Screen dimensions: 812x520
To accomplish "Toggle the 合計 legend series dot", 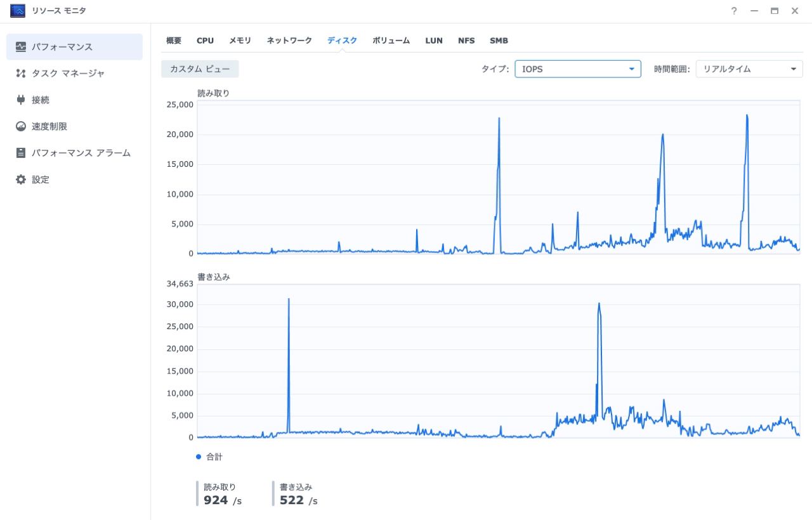I will coord(199,457).
